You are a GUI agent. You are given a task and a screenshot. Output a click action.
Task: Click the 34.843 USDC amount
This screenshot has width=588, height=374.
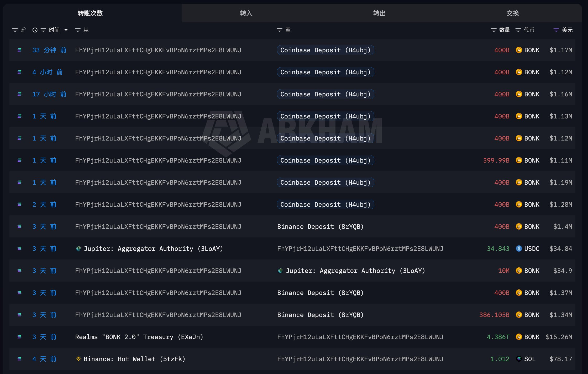coord(498,248)
